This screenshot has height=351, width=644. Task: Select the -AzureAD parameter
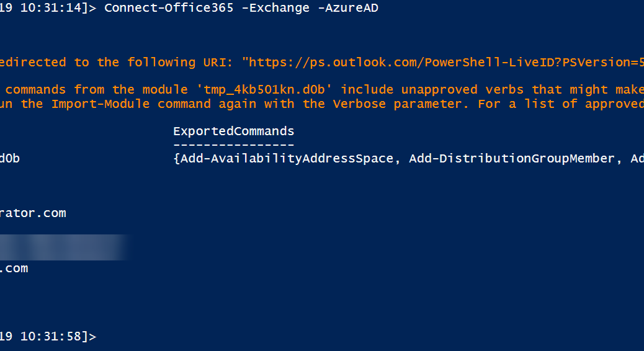(x=348, y=8)
